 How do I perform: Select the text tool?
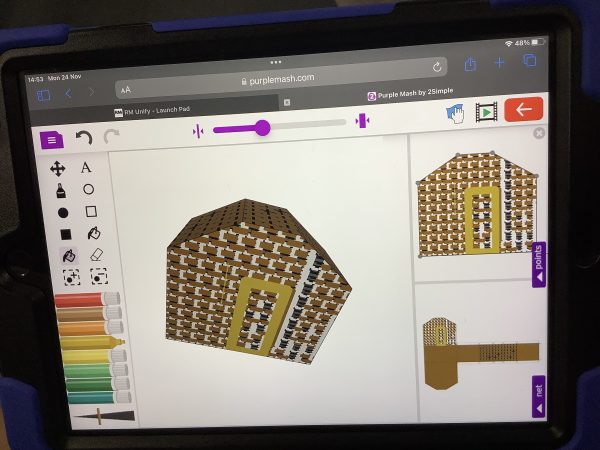tap(86, 168)
